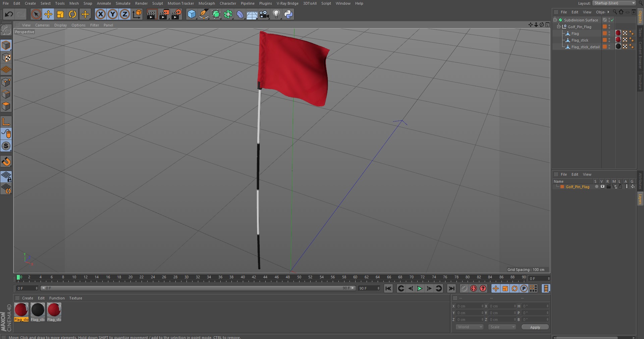Add floor/environment grid object

252,14
